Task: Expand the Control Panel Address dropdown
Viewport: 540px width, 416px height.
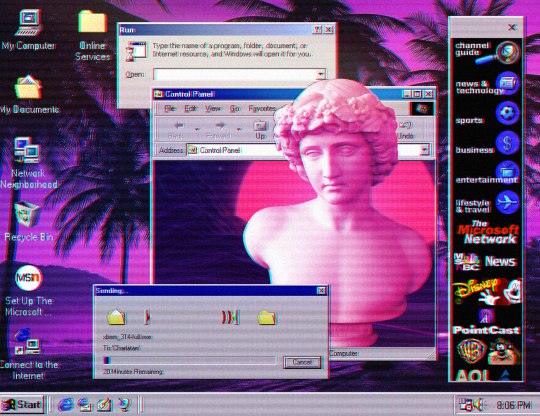Action: (x=425, y=150)
